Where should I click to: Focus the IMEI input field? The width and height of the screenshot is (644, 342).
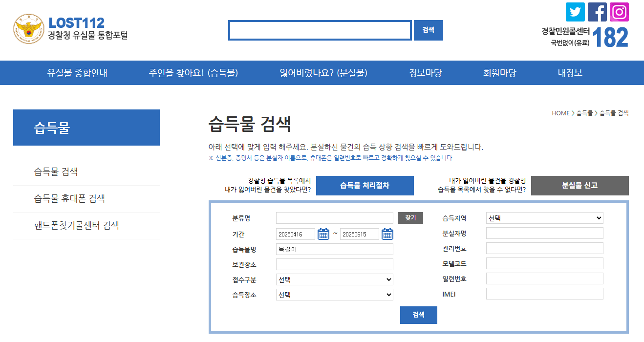tap(545, 294)
